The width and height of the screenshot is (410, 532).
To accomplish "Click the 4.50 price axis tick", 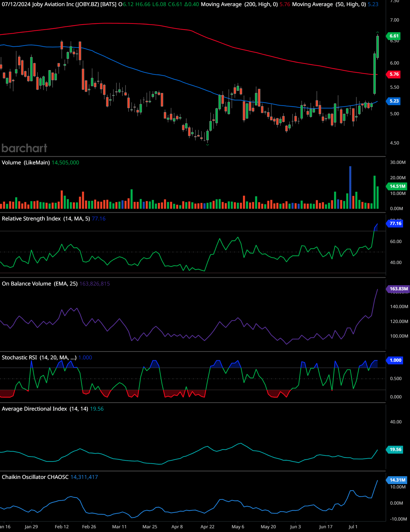I will 395,143.
